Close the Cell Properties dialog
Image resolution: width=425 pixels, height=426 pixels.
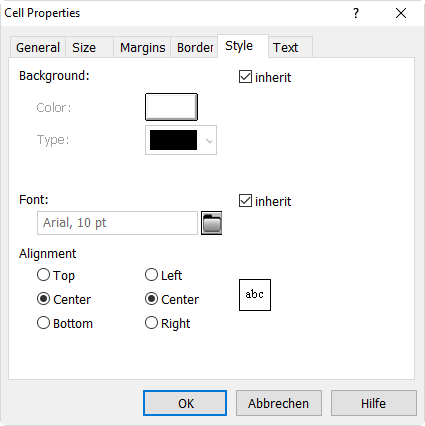(x=401, y=13)
